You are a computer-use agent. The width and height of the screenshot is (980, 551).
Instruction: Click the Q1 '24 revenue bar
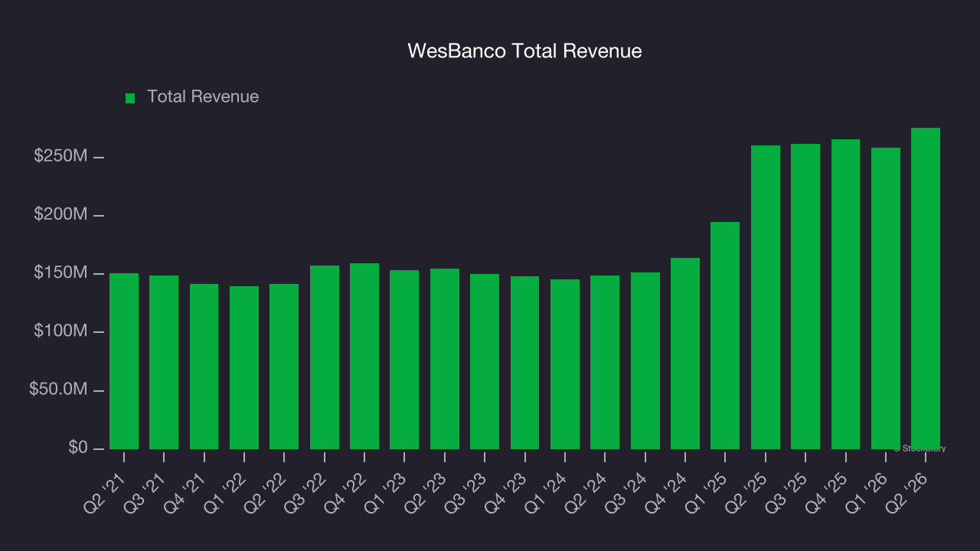(565, 364)
